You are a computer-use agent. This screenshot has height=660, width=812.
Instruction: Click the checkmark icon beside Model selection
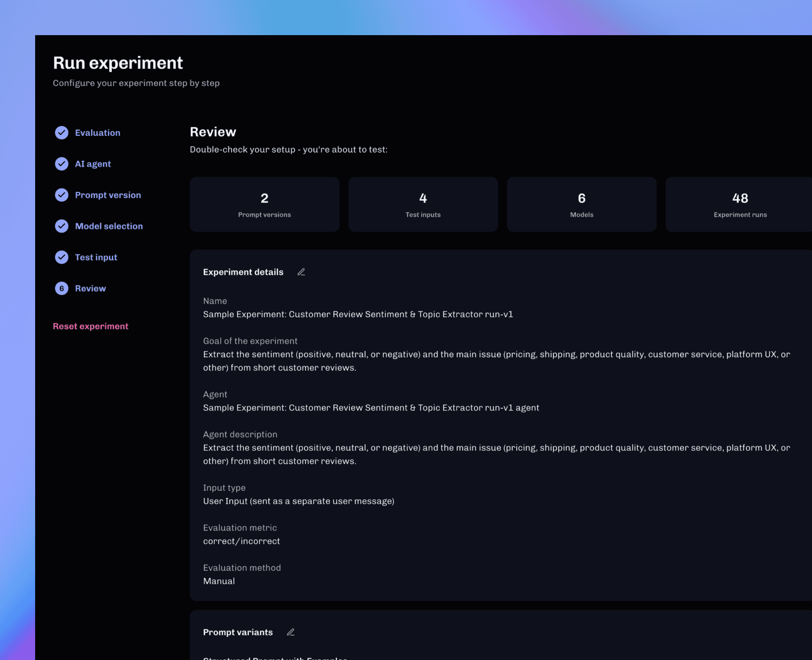[61, 226]
